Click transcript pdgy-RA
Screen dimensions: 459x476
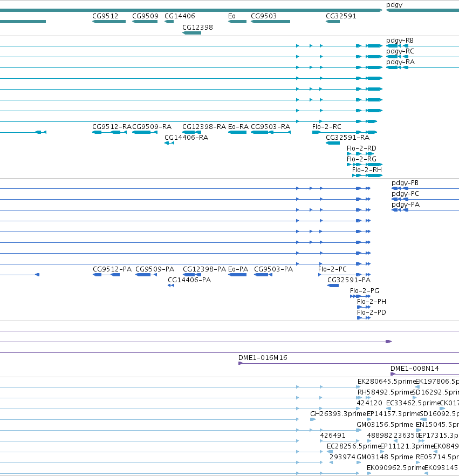click(x=422, y=67)
